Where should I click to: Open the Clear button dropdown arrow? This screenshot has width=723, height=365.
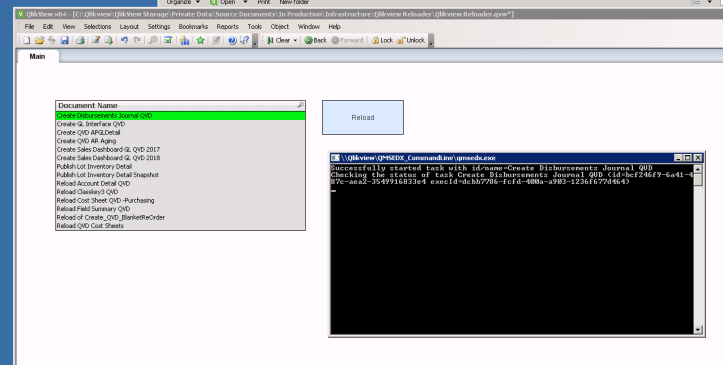[295, 41]
